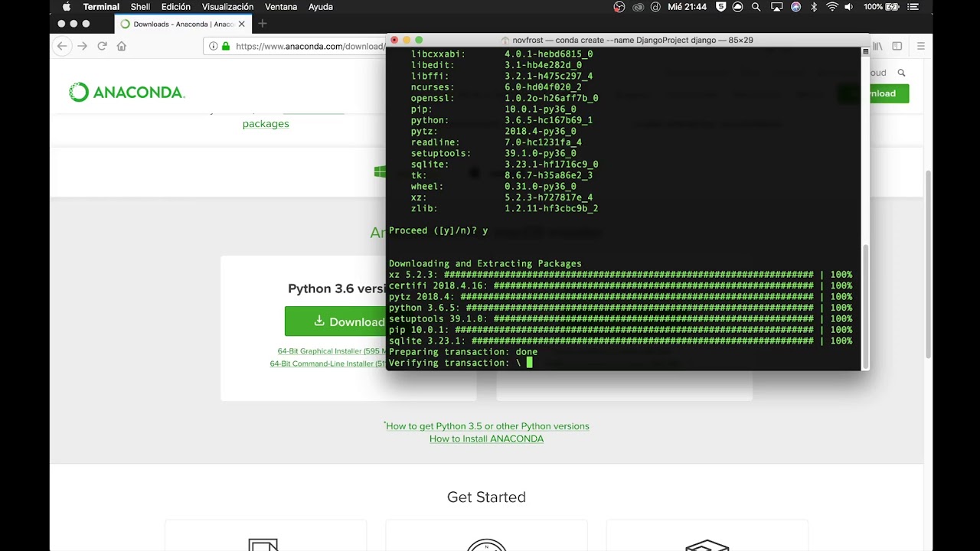
Task: Click the cloud upload menu bar icon
Action: tap(737, 7)
